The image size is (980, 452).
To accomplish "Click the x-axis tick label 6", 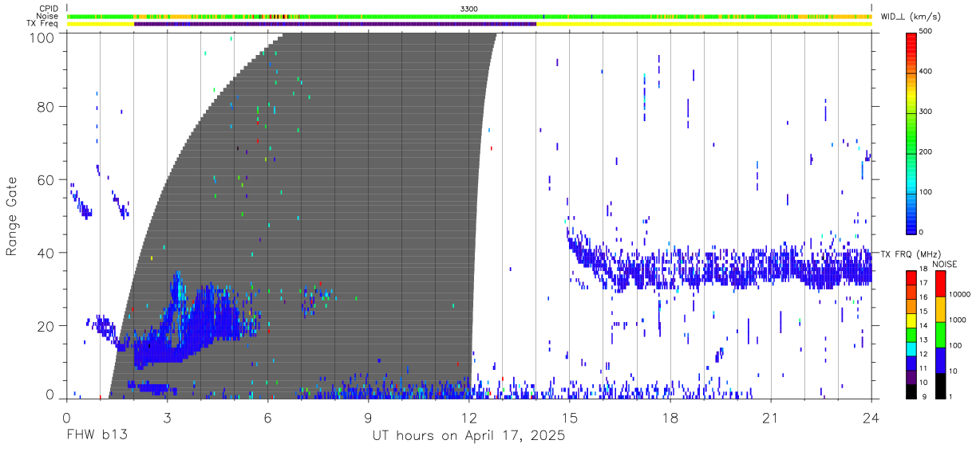I will pos(267,419).
